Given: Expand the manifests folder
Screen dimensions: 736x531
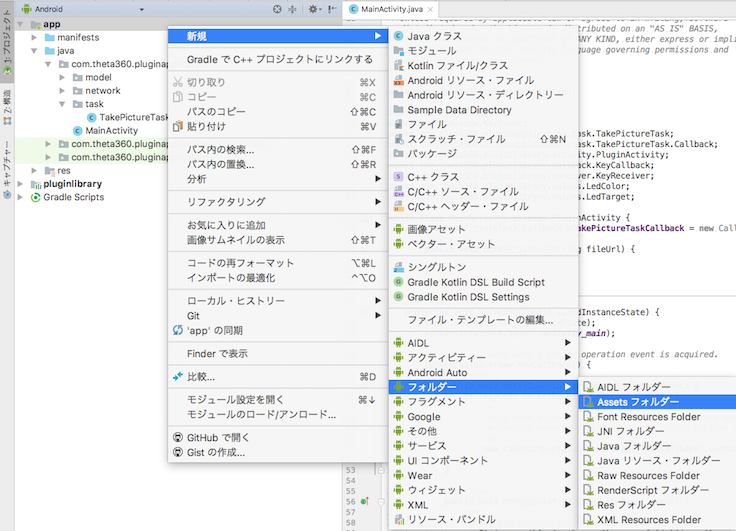Looking at the screenshot, I should (35, 37).
